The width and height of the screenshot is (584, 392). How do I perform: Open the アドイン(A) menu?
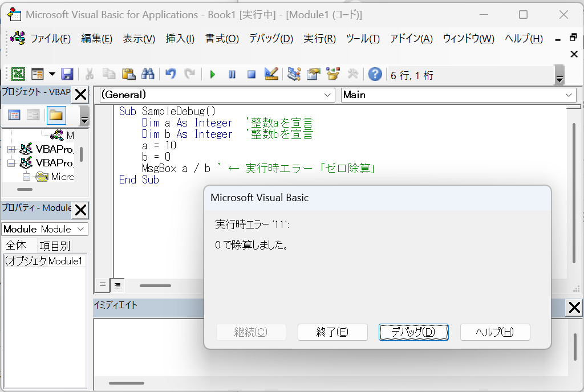(411, 38)
